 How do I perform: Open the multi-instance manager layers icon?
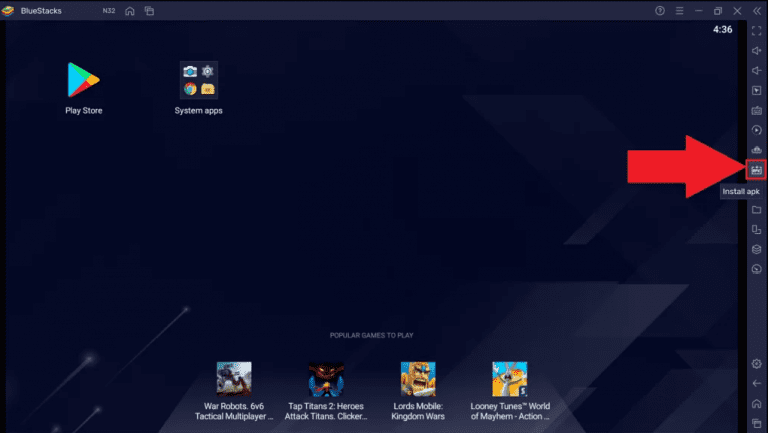757,250
